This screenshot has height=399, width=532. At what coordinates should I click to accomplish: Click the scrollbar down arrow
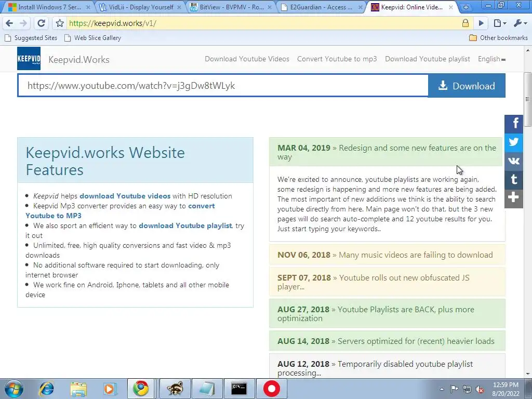pyautogui.click(x=528, y=374)
